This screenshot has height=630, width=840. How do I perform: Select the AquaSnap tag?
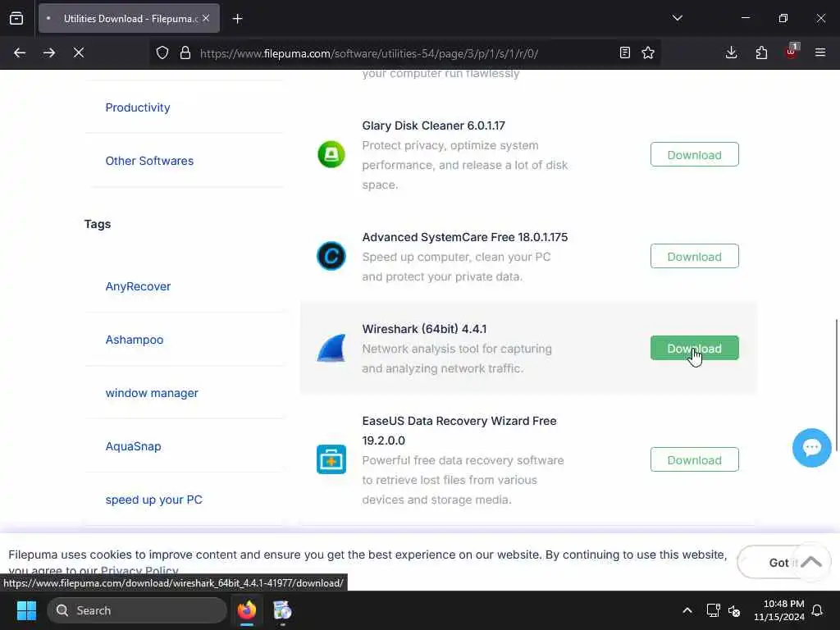click(134, 446)
